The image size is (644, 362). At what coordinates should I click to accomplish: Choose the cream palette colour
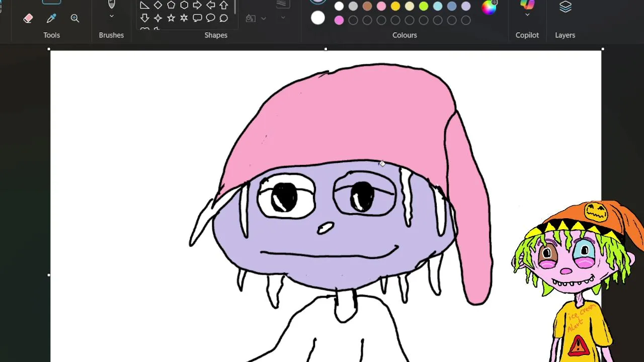410,6
